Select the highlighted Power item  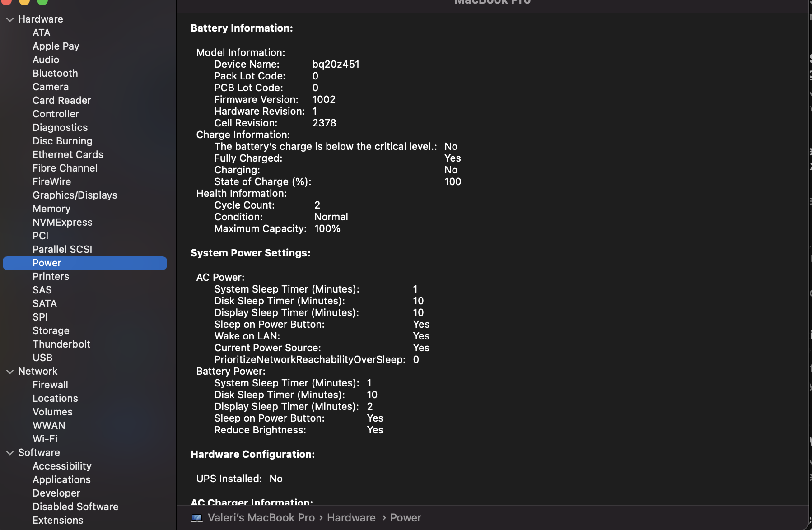click(85, 263)
